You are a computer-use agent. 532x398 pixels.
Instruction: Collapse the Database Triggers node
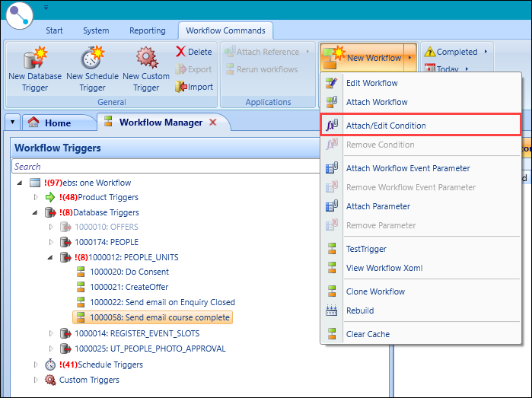coord(35,212)
